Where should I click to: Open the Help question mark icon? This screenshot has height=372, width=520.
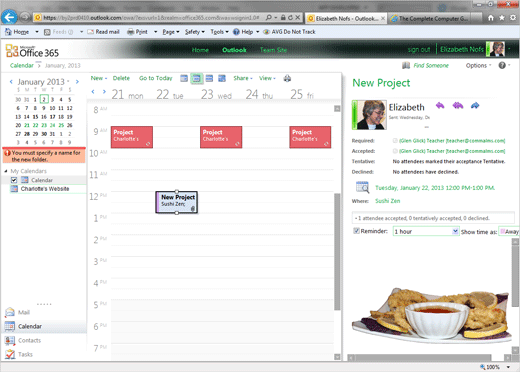(502, 65)
